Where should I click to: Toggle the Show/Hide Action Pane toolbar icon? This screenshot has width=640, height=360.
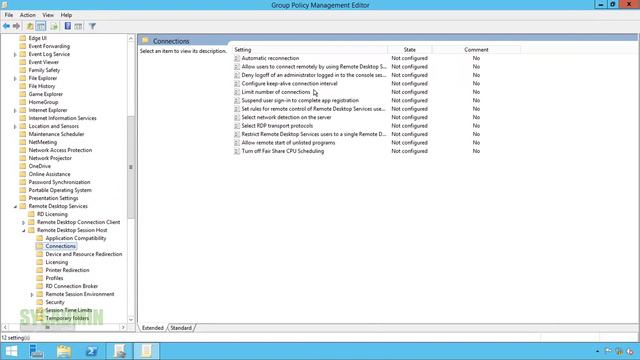[78, 26]
